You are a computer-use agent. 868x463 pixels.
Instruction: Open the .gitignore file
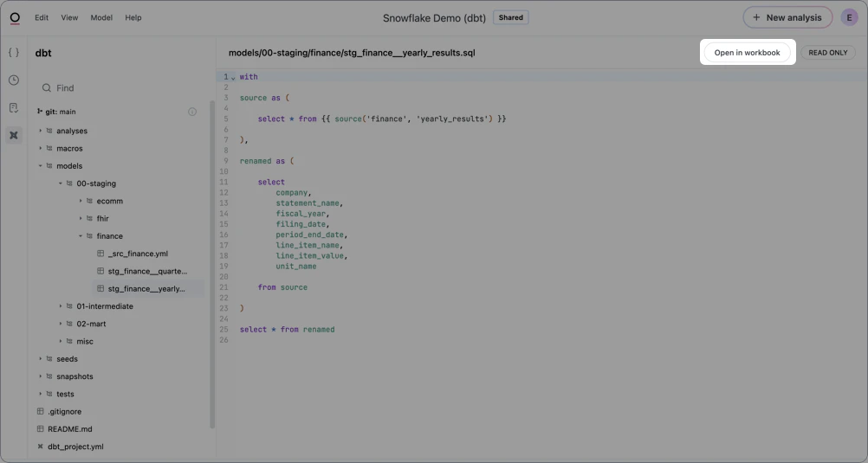(x=65, y=412)
